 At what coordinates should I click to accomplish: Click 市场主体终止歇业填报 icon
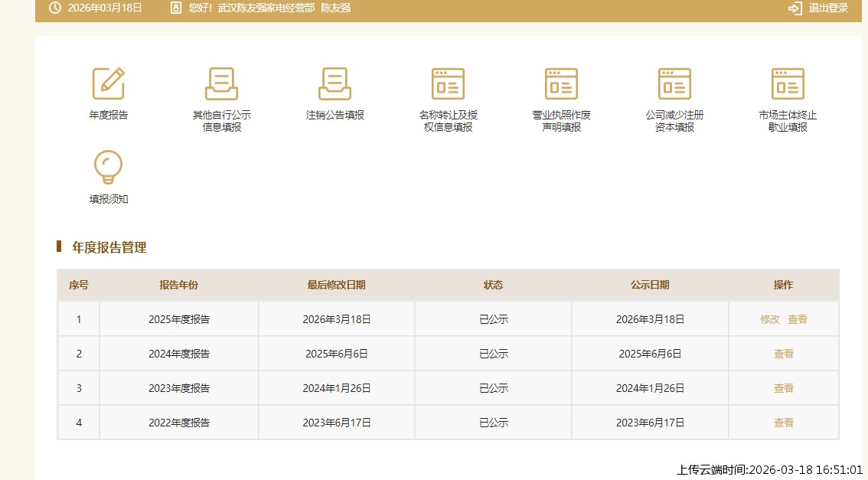(788, 84)
